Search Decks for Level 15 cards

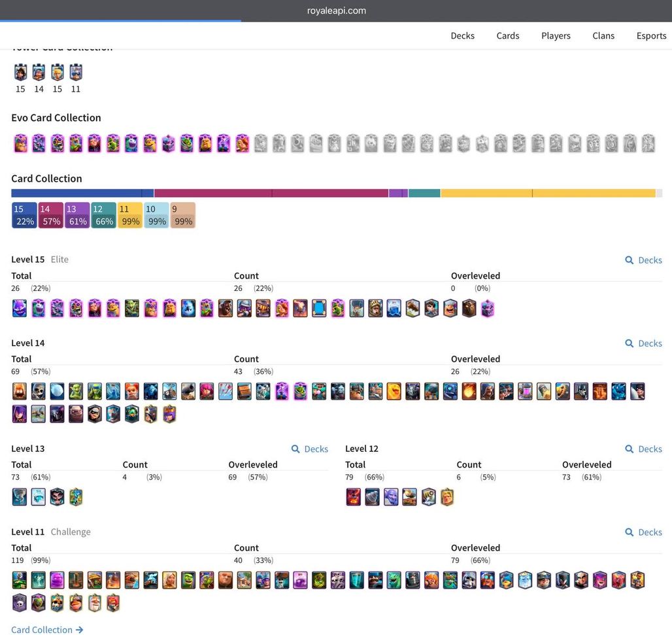coord(644,260)
